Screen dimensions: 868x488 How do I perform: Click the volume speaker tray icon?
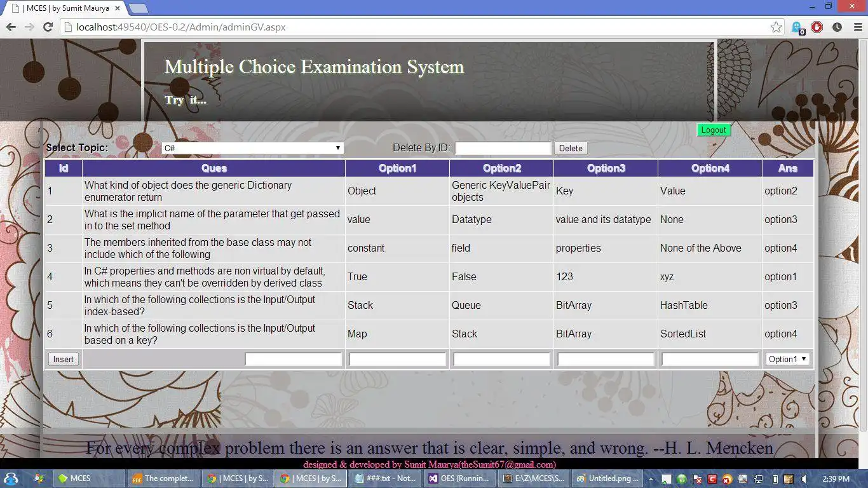[804, 478]
